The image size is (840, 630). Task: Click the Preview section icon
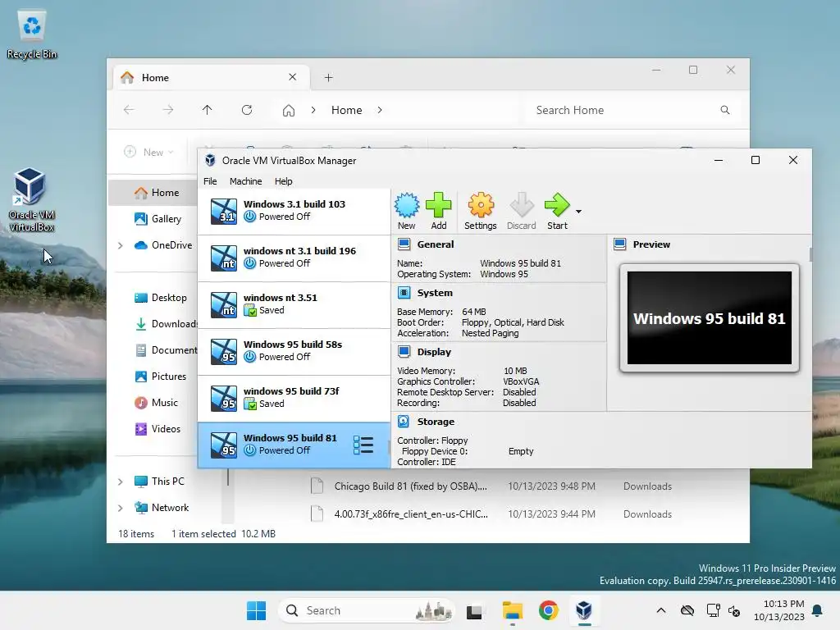620,244
